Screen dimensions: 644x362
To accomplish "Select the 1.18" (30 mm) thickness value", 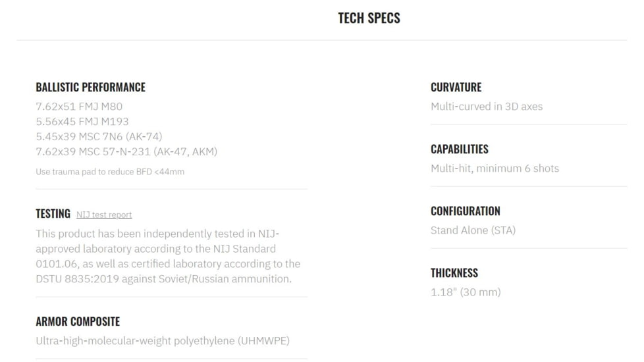I will pos(466,292).
